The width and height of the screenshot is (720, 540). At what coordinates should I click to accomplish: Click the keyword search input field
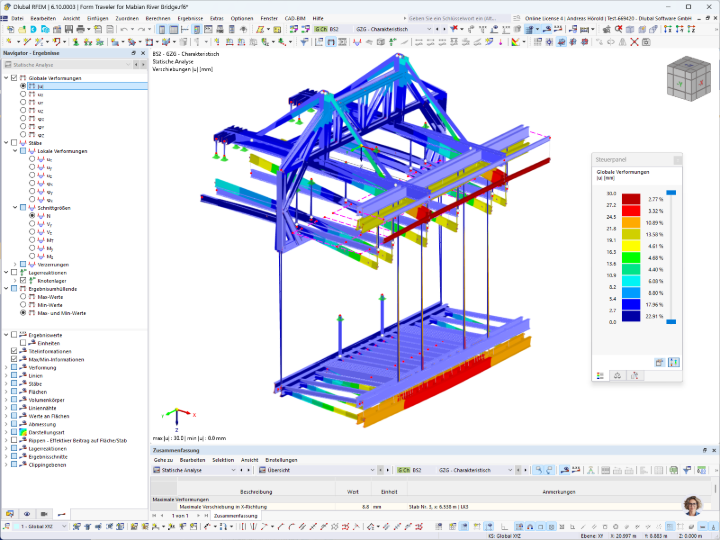458,18
